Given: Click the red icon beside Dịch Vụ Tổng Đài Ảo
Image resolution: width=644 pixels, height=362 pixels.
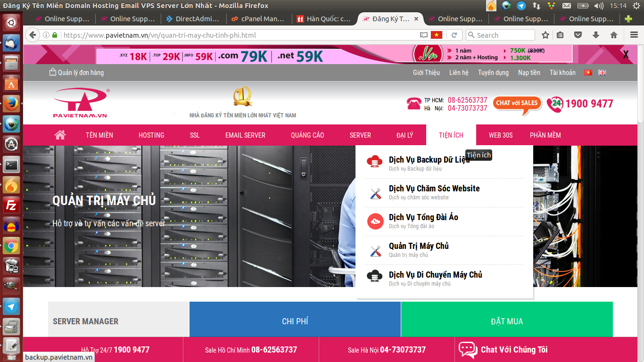Looking at the screenshot, I should [375, 221].
